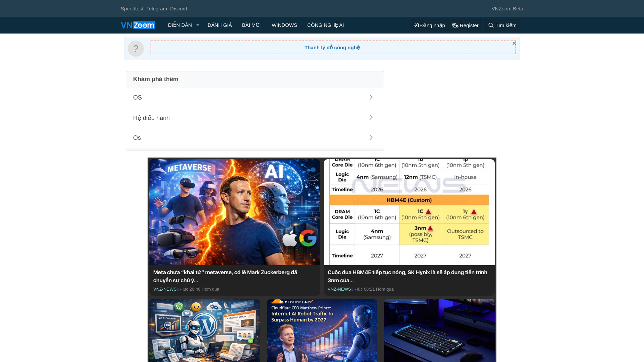Screen dimensions: 644x362
Task: Select the Hệ điều hành entry text
Action: pos(151,118)
